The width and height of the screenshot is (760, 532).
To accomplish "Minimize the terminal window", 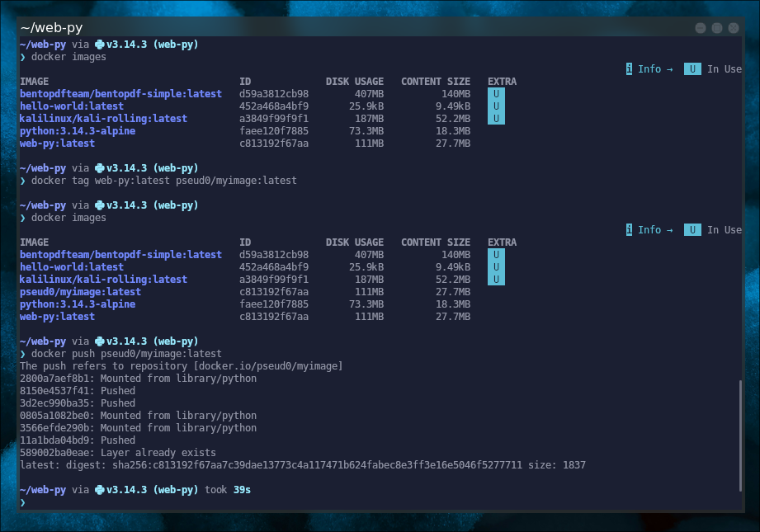I will [x=700, y=27].
